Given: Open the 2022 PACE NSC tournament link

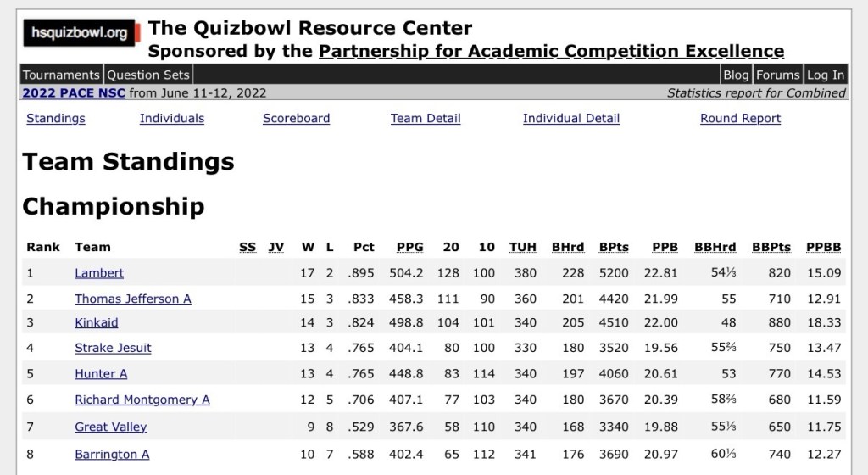Looking at the screenshot, I should coord(74,93).
